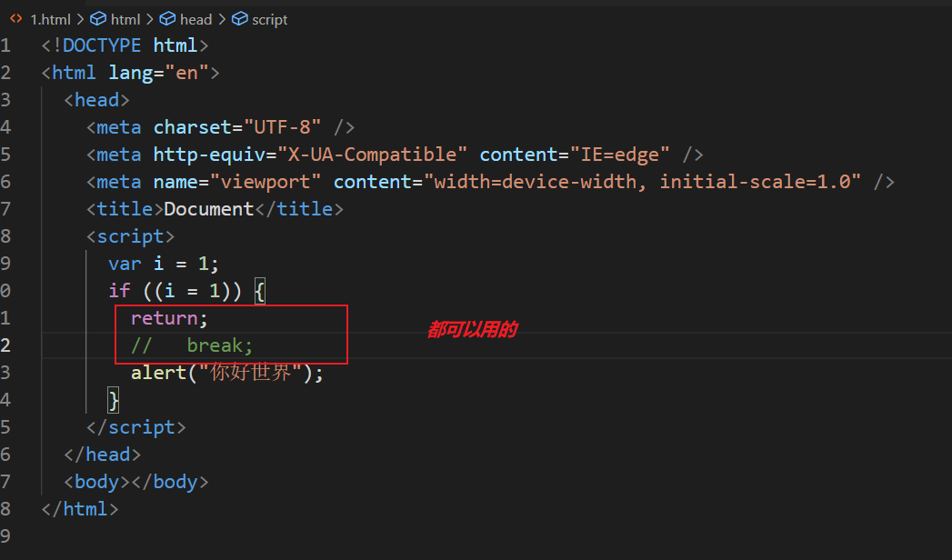
Task: Click the if keyword
Action: [x=119, y=291]
